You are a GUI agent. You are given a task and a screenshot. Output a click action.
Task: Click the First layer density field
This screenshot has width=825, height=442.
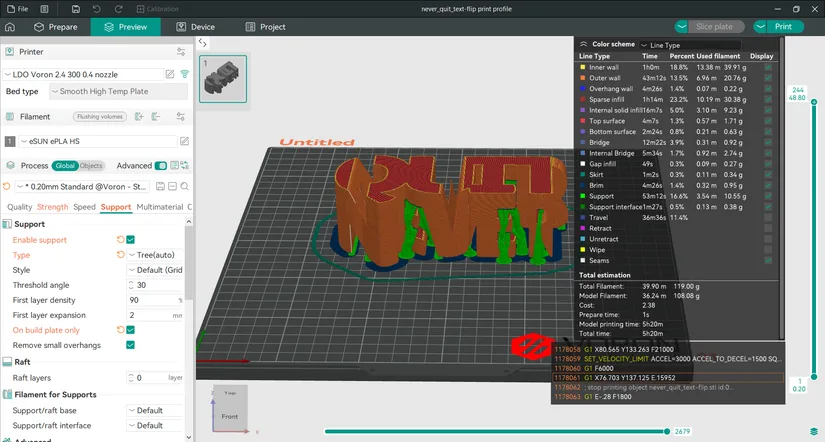(x=155, y=300)
